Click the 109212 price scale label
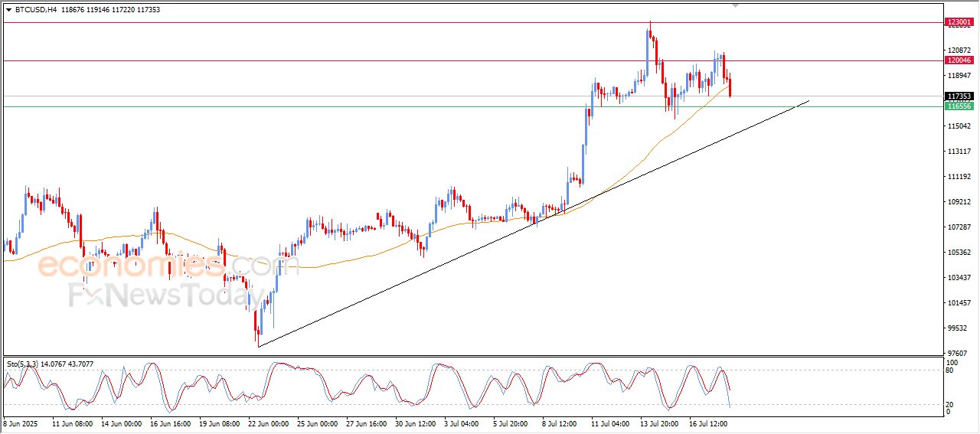Viewport: 980px width, 434px height. pyautogui.click(x=959, y=201)
